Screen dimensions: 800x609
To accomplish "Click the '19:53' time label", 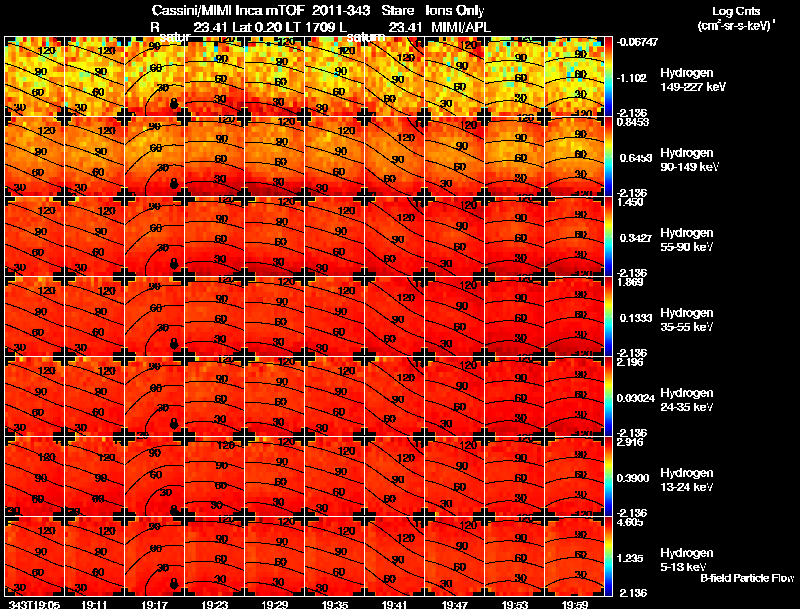I will coord(515,604).
